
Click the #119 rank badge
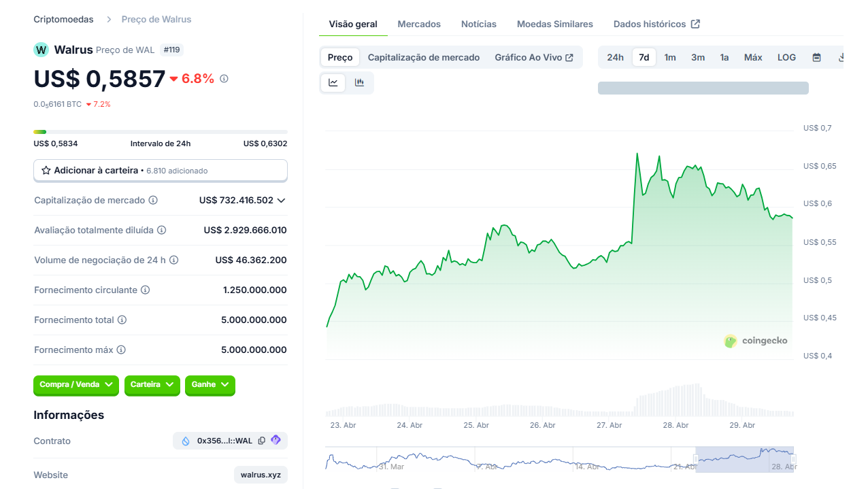click(171, 50)
